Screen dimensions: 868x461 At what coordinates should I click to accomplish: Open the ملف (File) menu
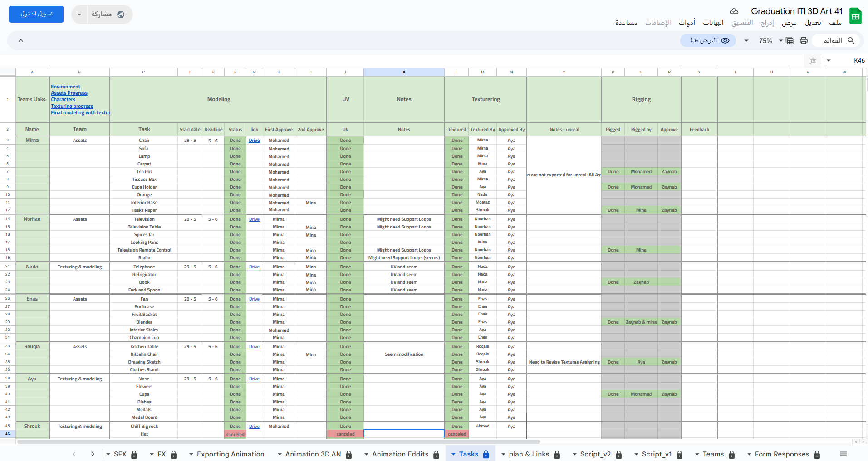click(x=835, y=23)
